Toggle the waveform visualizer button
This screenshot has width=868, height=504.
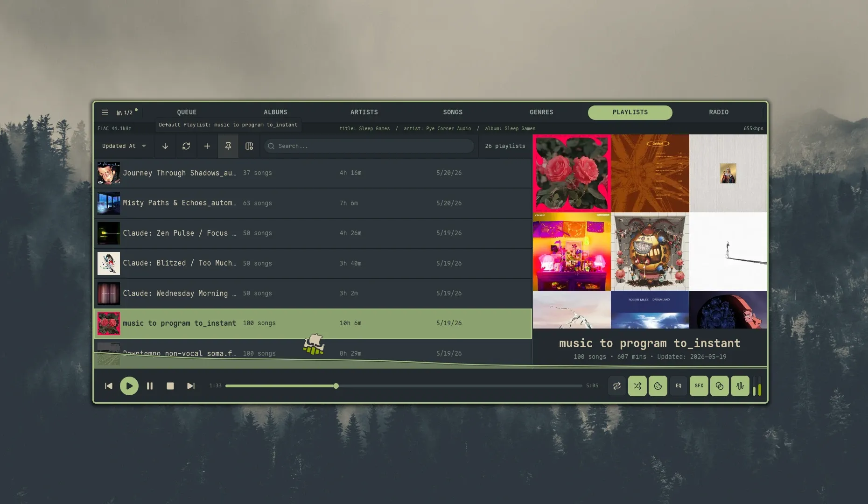click(x=740, y=386)
